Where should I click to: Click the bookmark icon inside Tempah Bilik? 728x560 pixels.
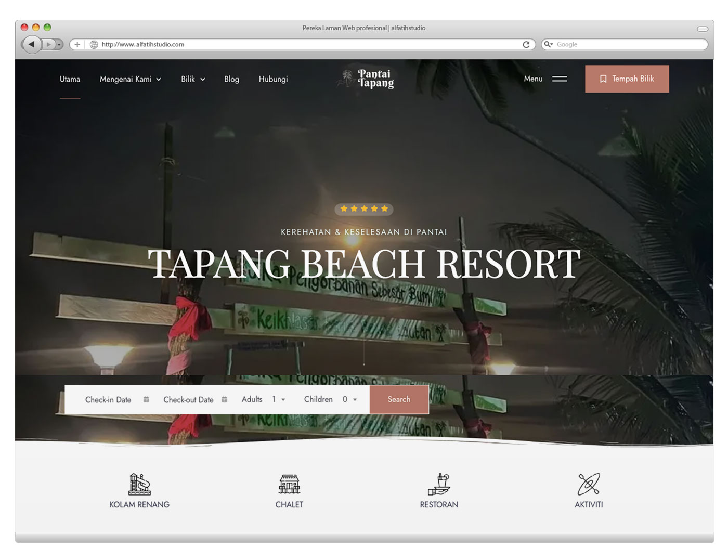click(603, 79)
